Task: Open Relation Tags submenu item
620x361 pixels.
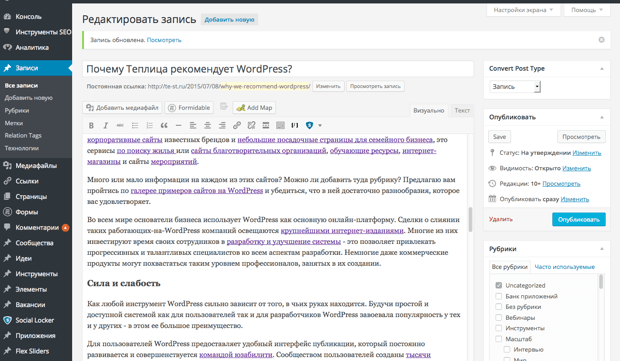Action: pos(23,136)
